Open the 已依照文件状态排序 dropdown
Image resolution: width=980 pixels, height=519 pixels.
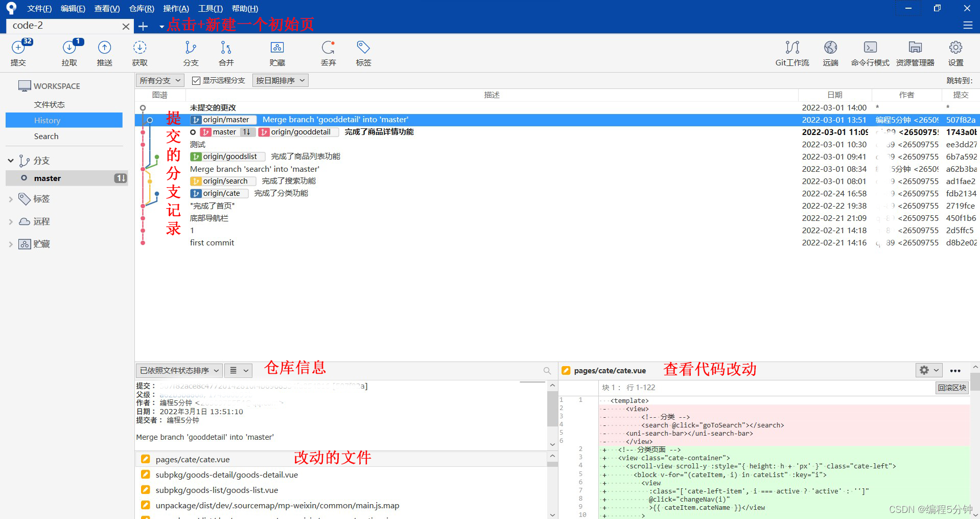pyautogui.click(x=179, y=370)
